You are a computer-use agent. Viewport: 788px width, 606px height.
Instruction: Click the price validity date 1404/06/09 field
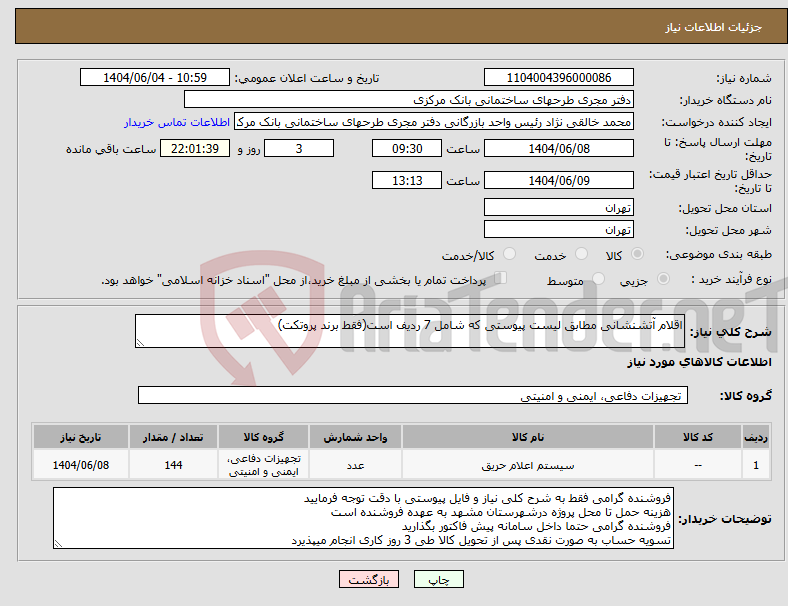click(x=559, y=180)
